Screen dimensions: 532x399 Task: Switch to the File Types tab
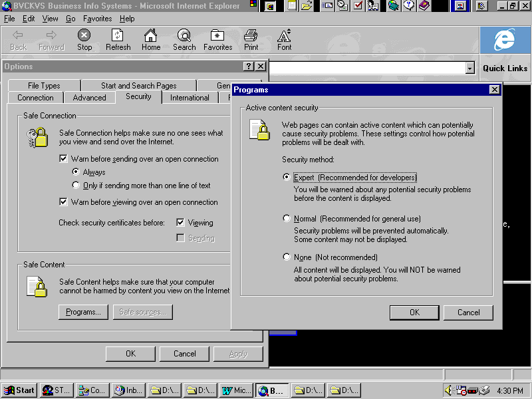coord(44,86)
